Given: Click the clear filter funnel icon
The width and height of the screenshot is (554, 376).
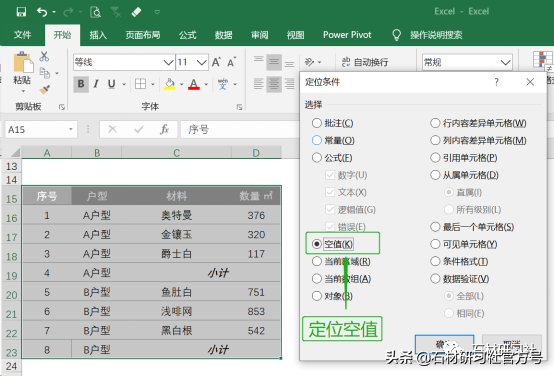Looking at the screenshot, I should coord(116,12).
